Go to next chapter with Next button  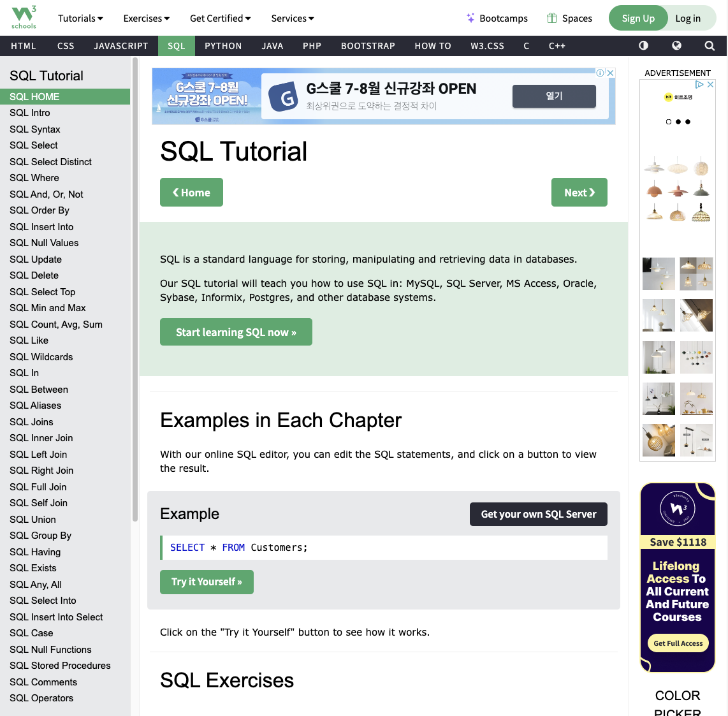[579, 193]
